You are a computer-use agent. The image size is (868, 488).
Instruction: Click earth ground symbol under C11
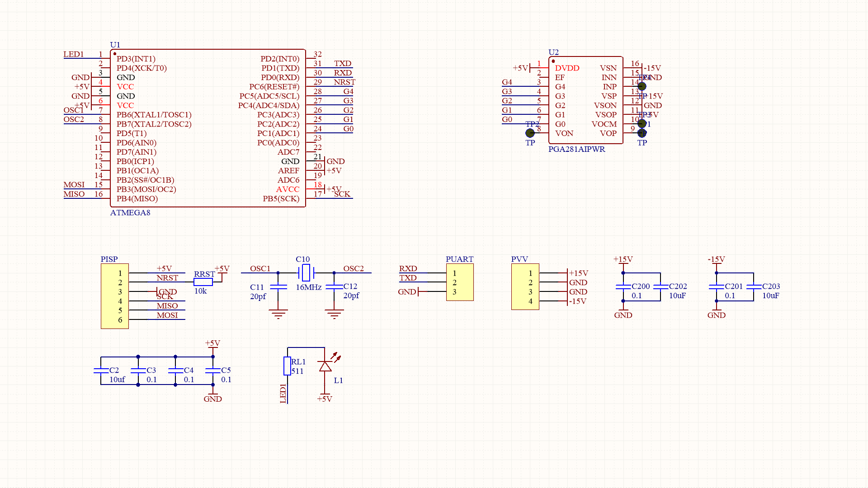click(x=278, y=314)
